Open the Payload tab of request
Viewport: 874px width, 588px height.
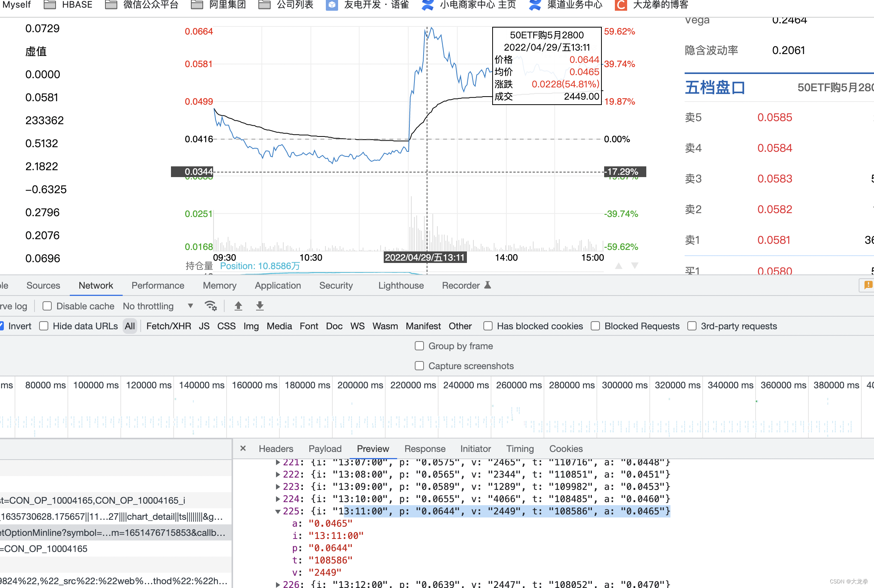[x=325, y=448]
